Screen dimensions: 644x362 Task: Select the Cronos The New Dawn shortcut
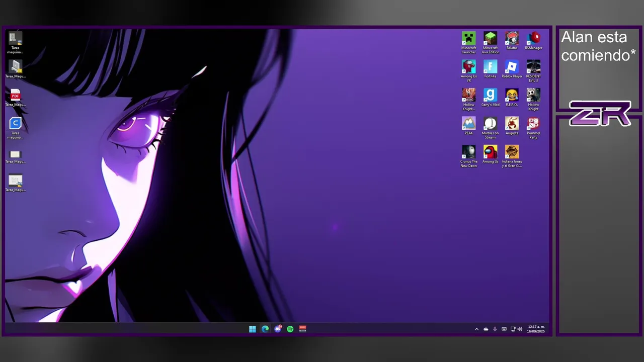[x=468, y=156]
